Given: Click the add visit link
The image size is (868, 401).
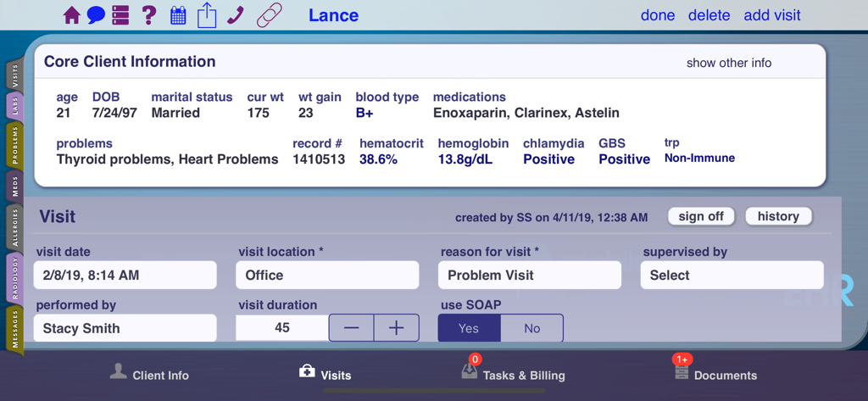Looking at the screenshot, I should click(x=771, y=15).
